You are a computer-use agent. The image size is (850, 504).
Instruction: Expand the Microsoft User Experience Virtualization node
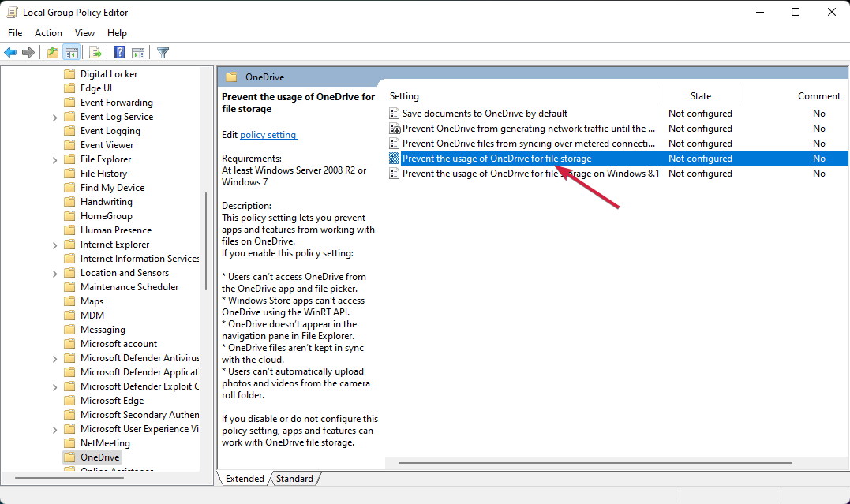click(x=54, y=429)
